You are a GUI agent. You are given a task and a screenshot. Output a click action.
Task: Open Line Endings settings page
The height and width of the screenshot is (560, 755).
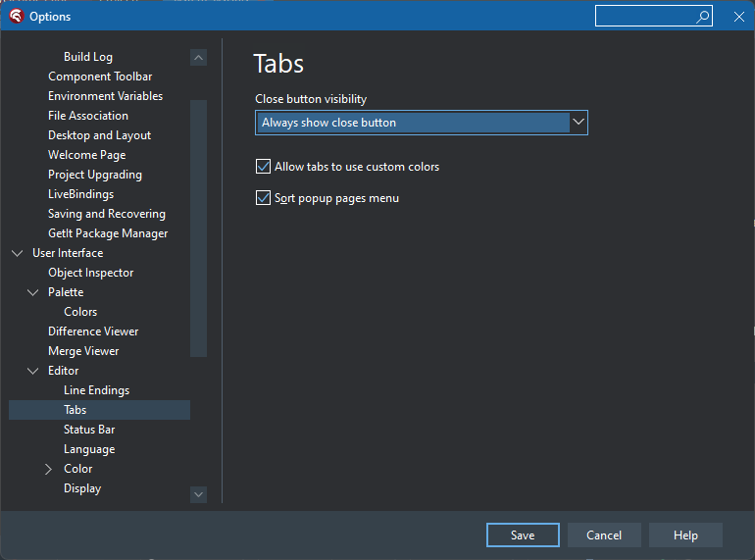96,390
